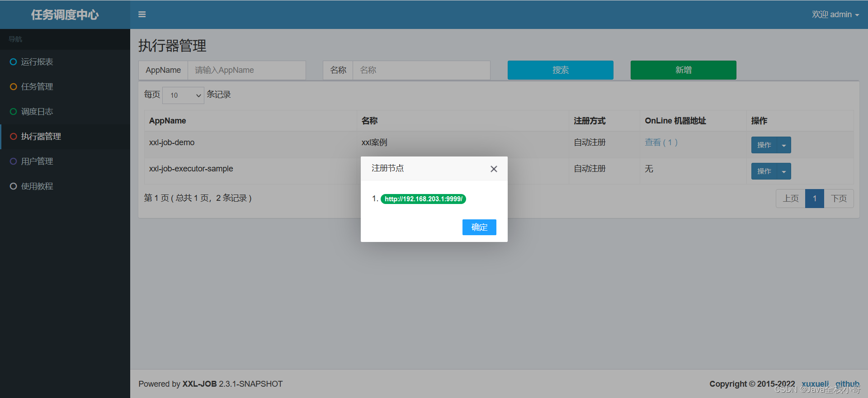This screenshot has width=868, height=398.
Task: Click the 任务调度中心 logo title
Action: 65,14
